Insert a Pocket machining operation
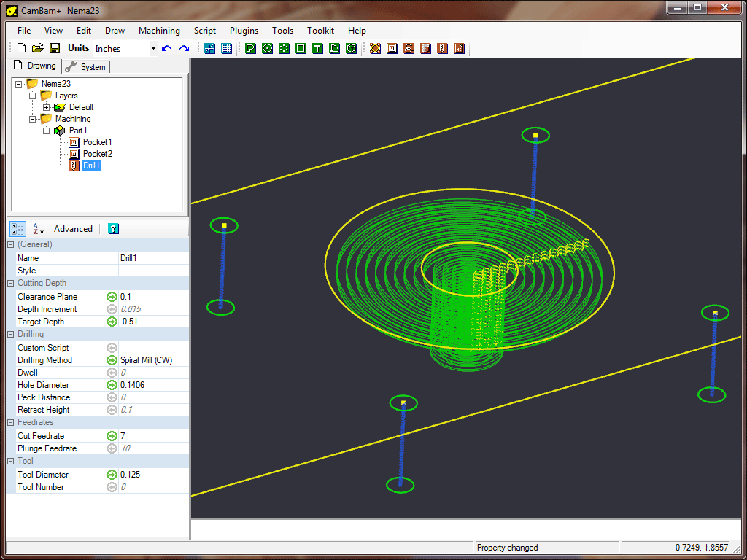Image resolution: width=747 pixels, height=560 pixels. pyautogui.click(x=392, y=48)
